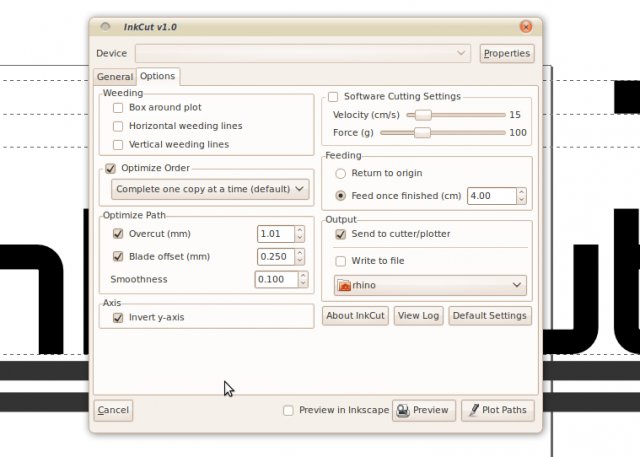Click the window menu button left of the title
640x457 pixels.
[x=105, y=27]
